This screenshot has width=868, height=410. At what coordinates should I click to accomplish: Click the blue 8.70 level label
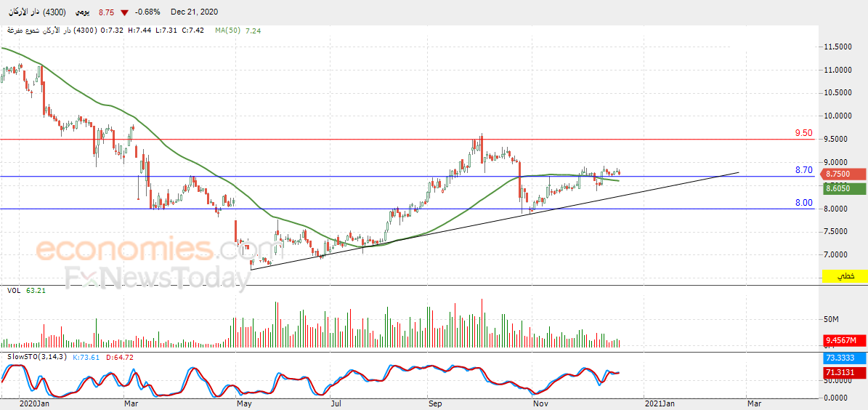point(804,170)
